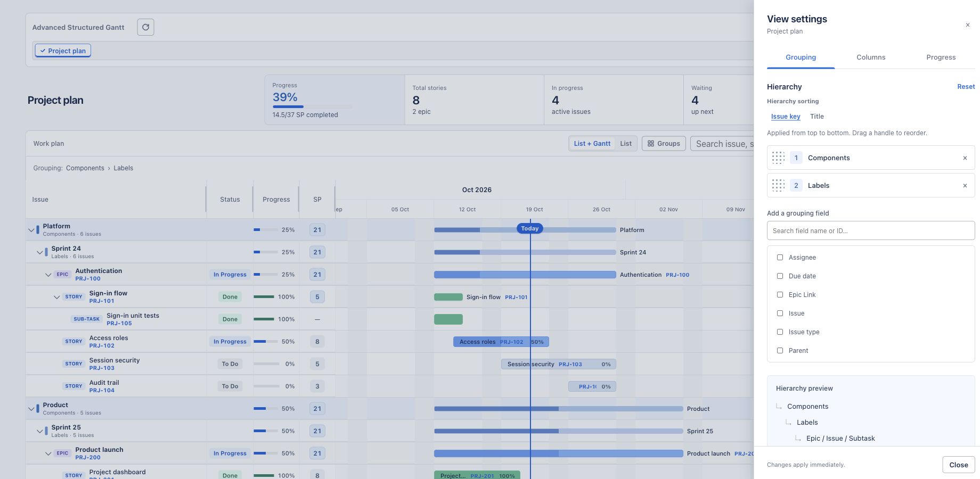Click the Search issue input field

point(722,144)
